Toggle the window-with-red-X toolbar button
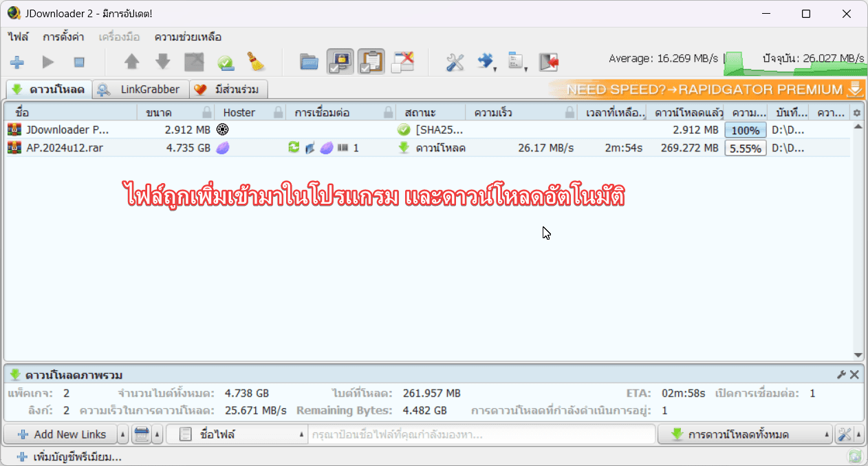Image resolution: width=868 pixels, height=466 pixels. [402, 62]
